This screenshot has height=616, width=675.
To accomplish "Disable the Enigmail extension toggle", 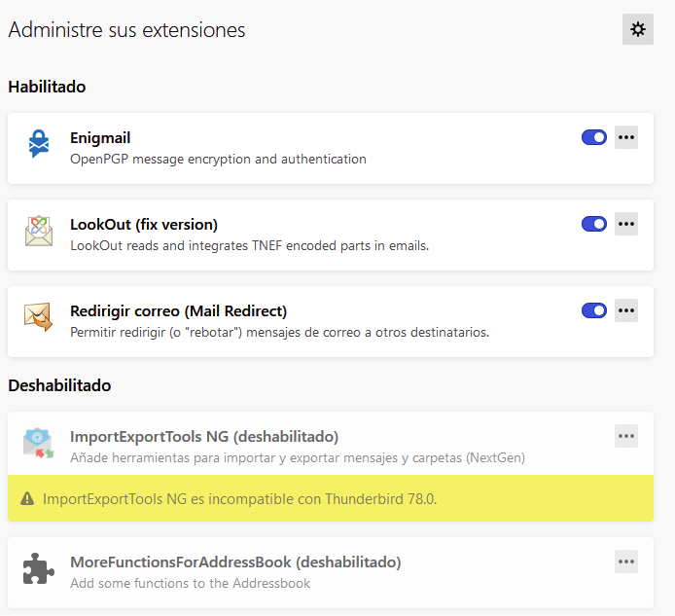I will [594, 137].
